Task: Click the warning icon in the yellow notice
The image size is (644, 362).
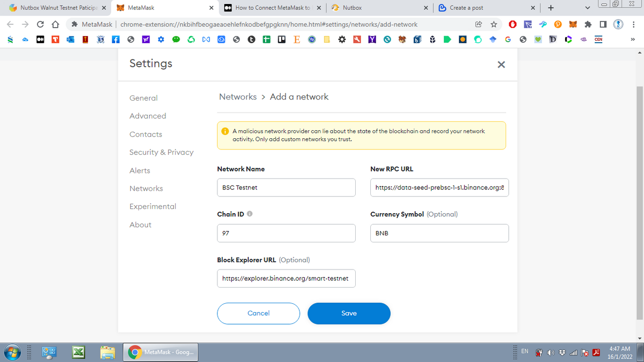Action: (x=225, y=131)
